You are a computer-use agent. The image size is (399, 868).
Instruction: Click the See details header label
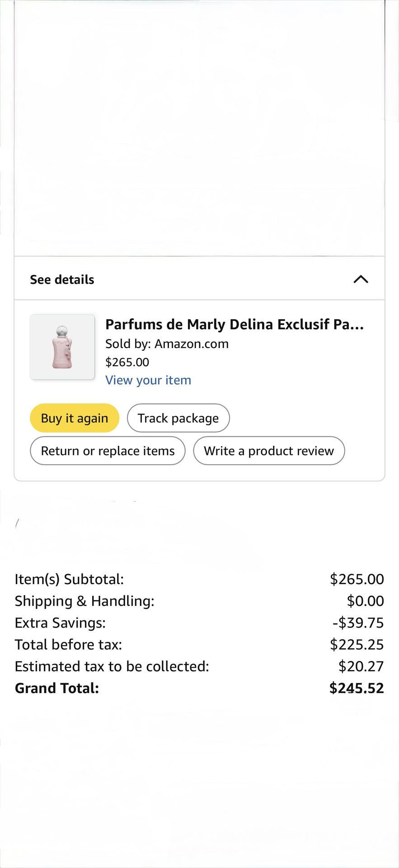[62, 279]
